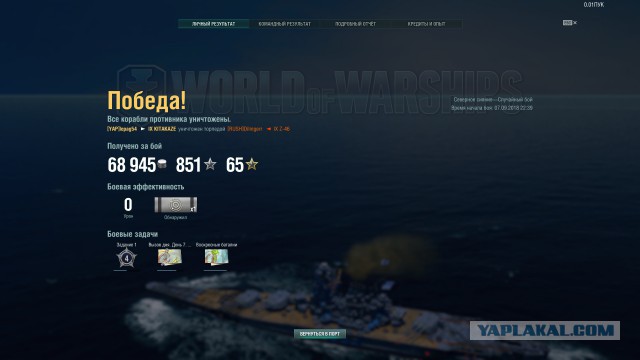Click the IX KITAKAZE ship name
640x360 pixels.
coord(162,129)
